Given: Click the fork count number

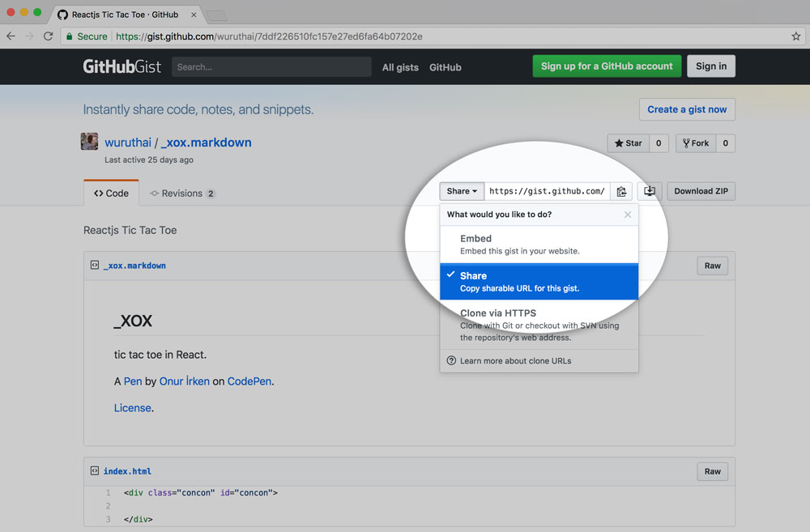Looking at the screenshot, I should [725, 143].
